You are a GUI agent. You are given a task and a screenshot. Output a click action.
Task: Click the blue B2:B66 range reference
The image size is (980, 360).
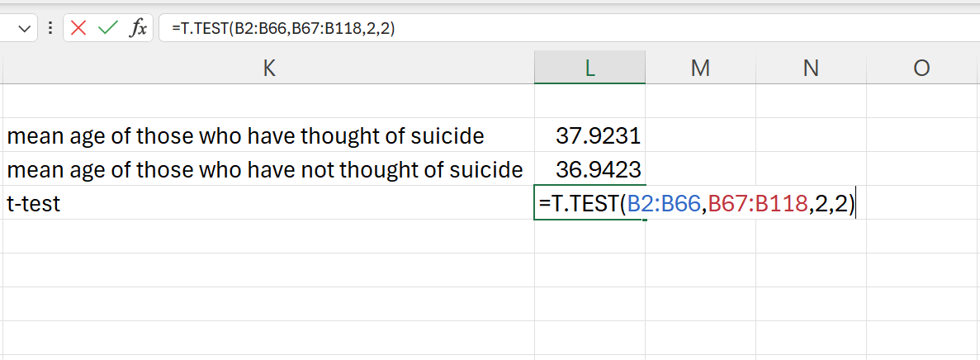(665, 204)
